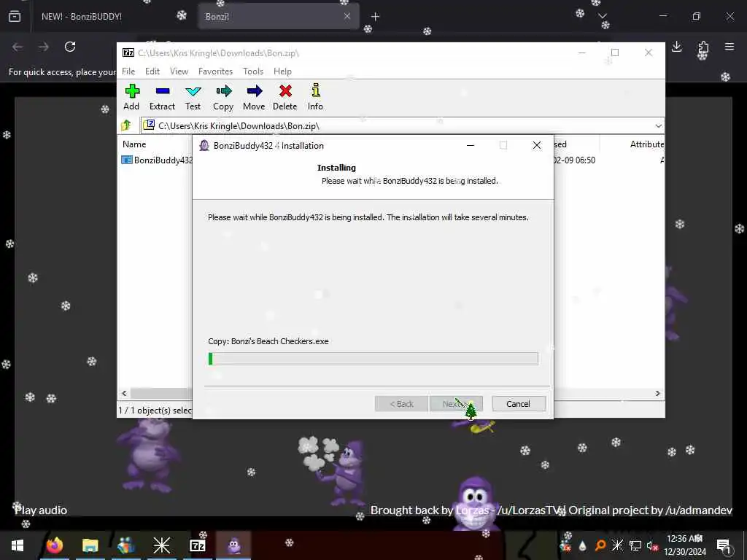
Task: Open the 7-Zip Help menu
Action: 282,71
